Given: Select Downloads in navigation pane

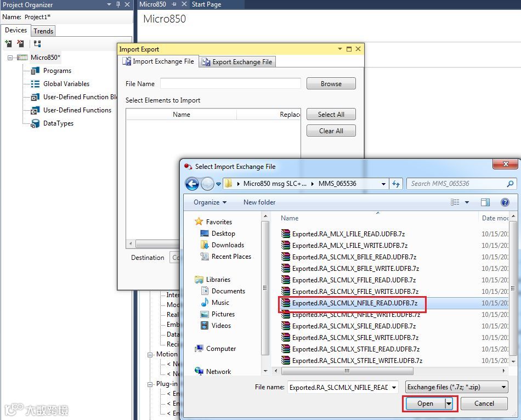Looking at the screenshot, I should click(228, 245).
